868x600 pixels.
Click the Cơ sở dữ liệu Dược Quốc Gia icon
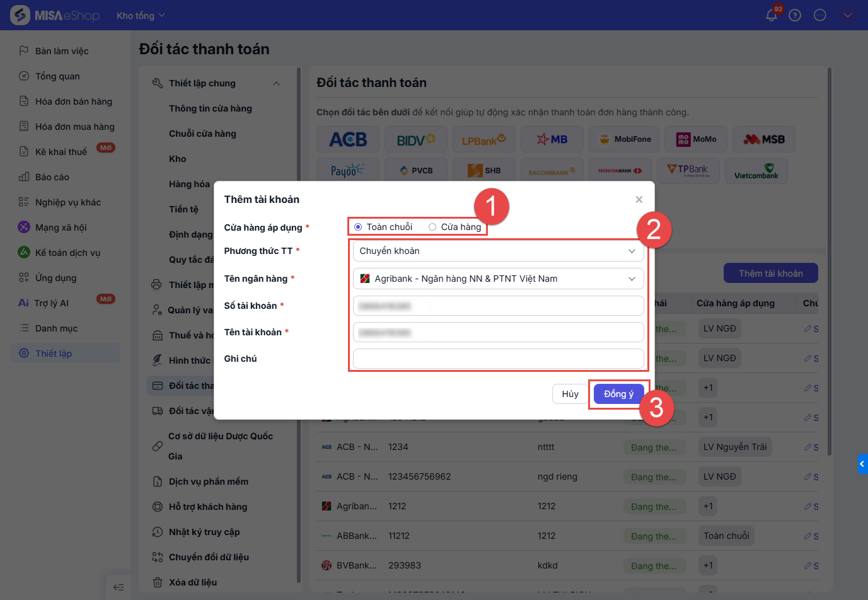pos(158,446)
